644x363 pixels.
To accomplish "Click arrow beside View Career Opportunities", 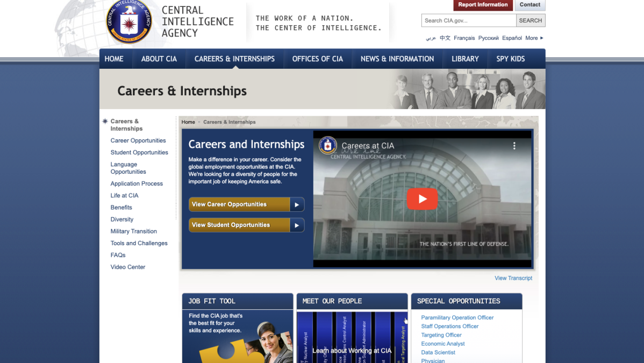I will (297, 204).
